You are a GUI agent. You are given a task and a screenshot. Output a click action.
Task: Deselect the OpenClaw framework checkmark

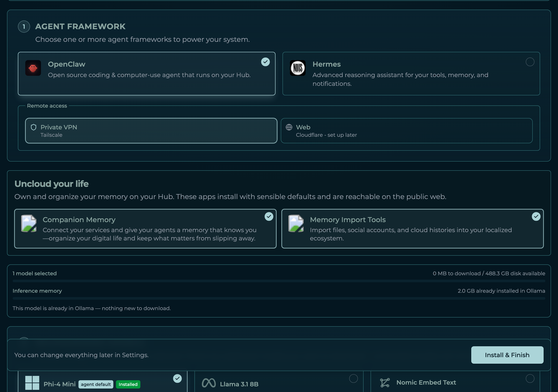pos(265,62)
